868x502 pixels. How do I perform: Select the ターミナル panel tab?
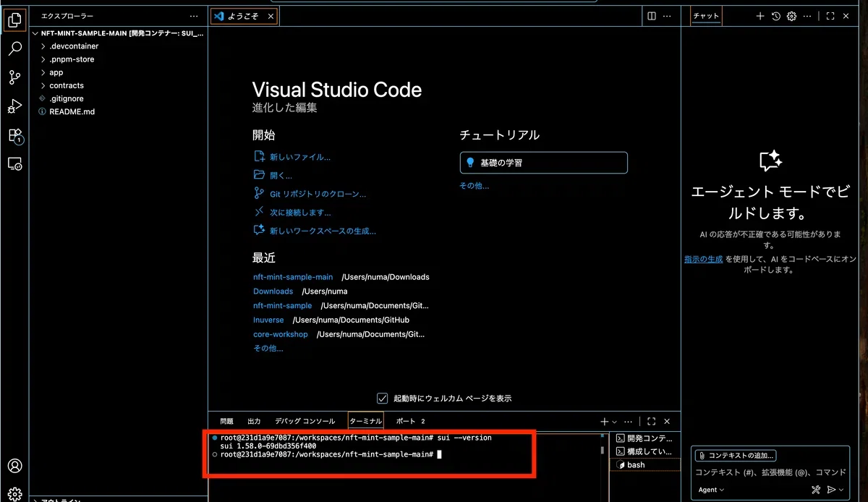coord(365,421)
